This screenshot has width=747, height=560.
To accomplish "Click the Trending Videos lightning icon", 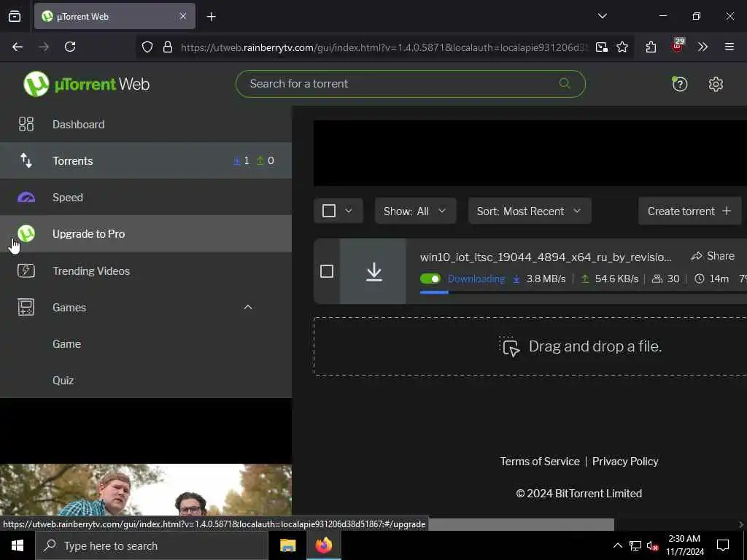I will [26, 271].
